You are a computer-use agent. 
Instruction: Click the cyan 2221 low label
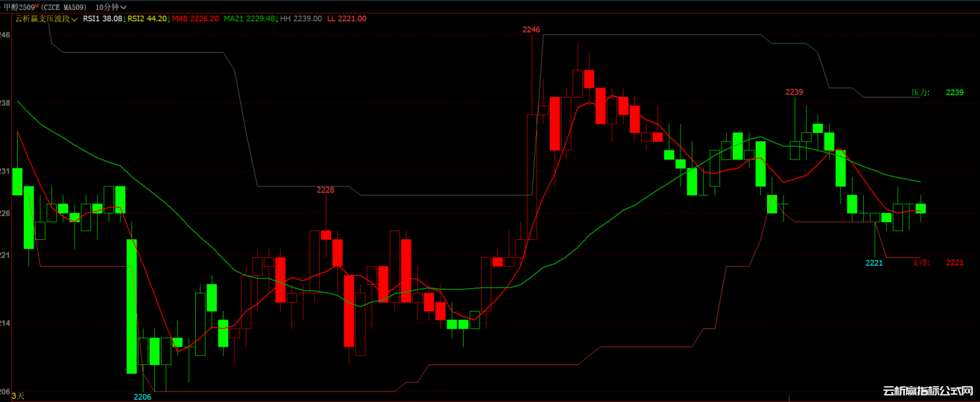coord(874,263)
